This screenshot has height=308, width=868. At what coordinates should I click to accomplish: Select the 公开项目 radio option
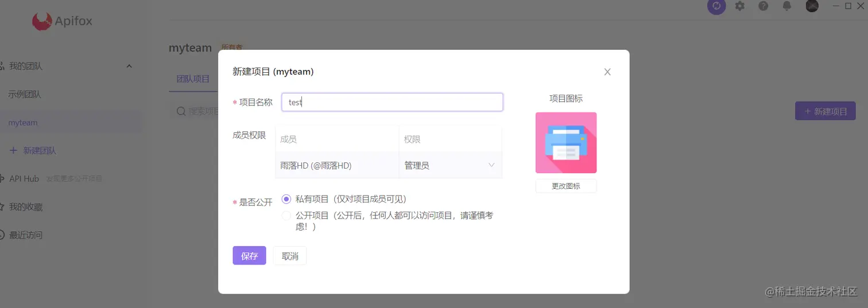[286, 216]
